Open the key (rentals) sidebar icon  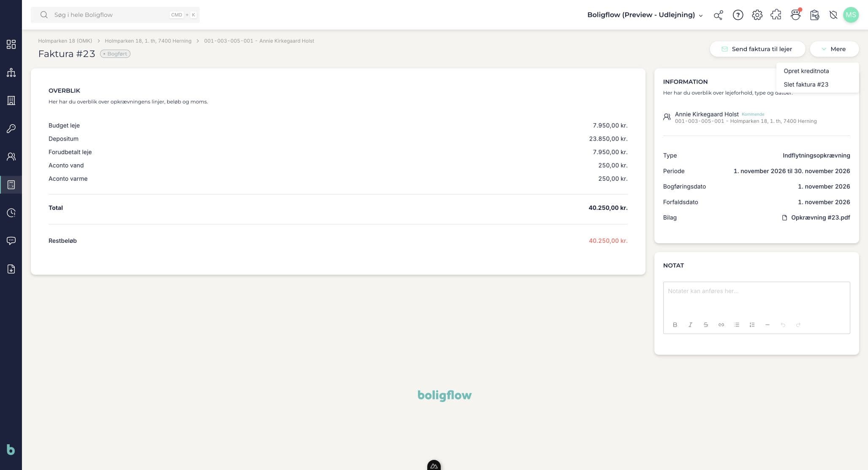11,129
